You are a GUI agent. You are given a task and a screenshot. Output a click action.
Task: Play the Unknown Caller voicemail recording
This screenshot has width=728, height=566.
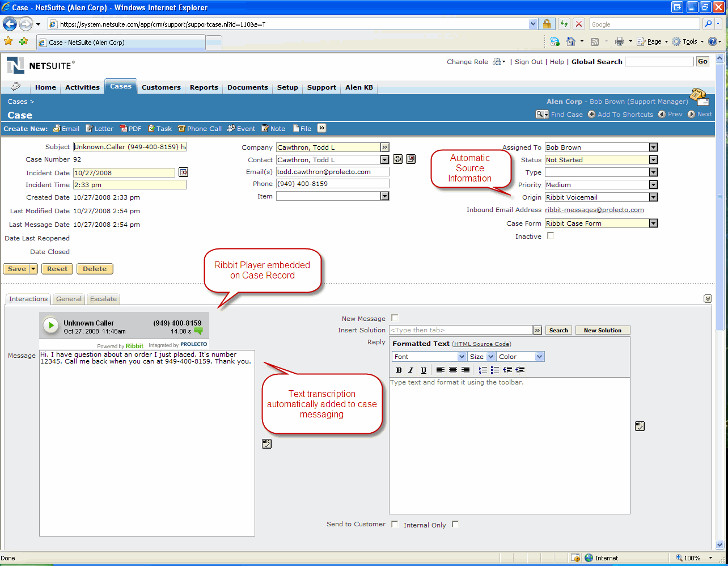click(x=50, y=324)
